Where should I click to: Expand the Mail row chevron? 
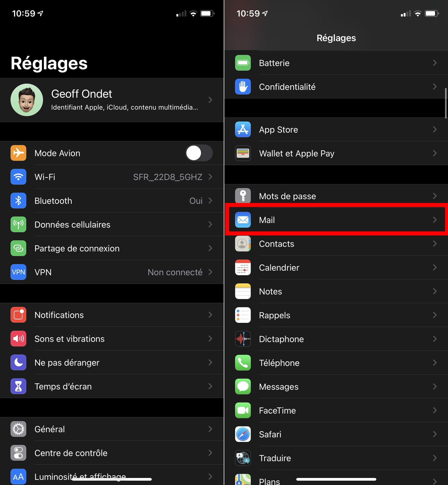coord(435,220)
